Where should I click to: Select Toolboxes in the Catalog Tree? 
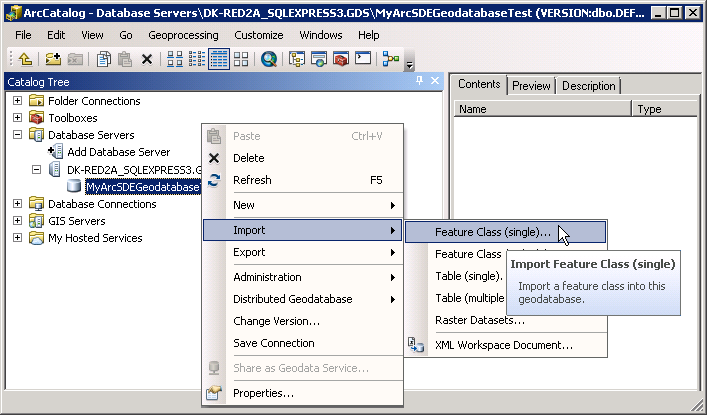(x=73, y=118)
